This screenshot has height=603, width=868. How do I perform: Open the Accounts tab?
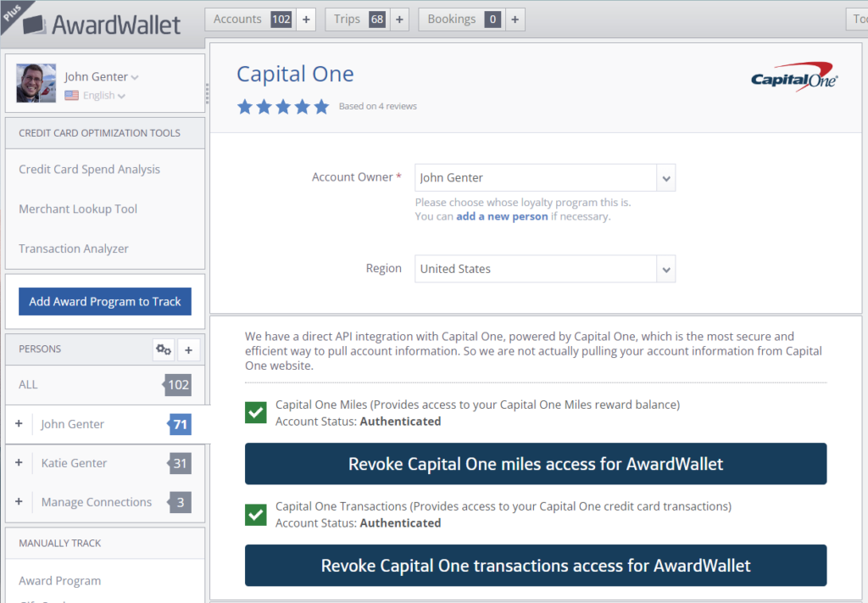click(x=239, y=19)
